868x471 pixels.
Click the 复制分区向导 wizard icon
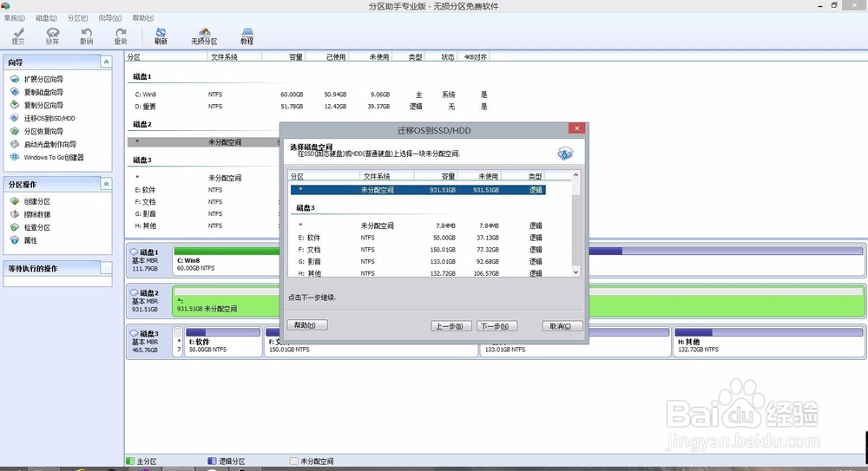point(15,105)
